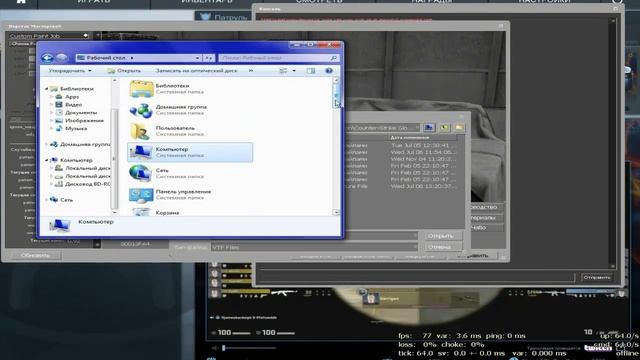The image size is (640, 360).
Task: Select Домашняя группа in the navigation tree
Action: click(85, 144)
